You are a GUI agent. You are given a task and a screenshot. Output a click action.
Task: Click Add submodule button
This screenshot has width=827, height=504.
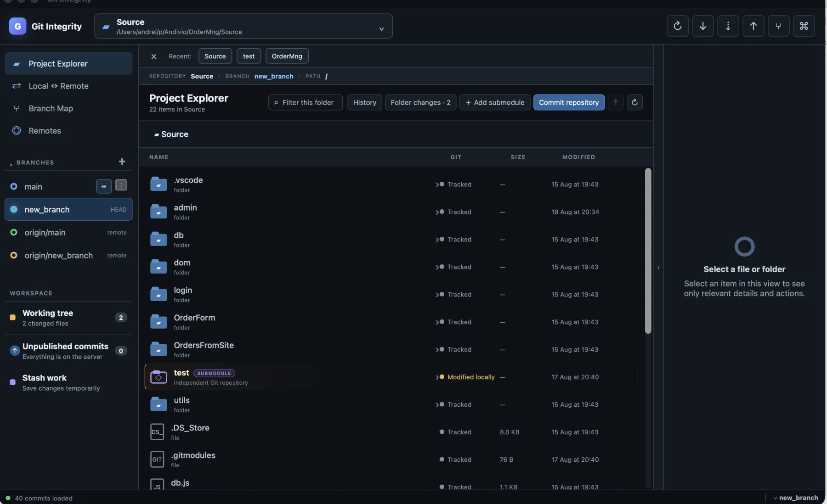point(495,102)
